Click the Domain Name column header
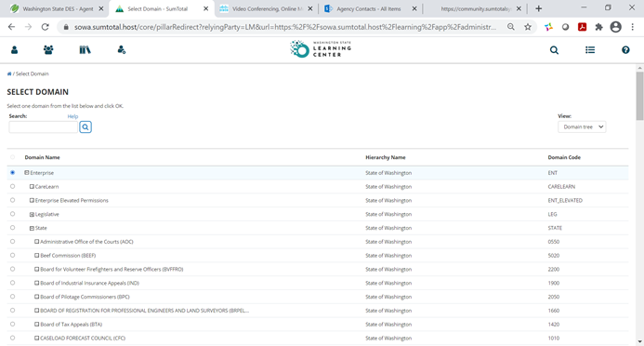This screenshot has height=346, width=644. pos(43,157)
